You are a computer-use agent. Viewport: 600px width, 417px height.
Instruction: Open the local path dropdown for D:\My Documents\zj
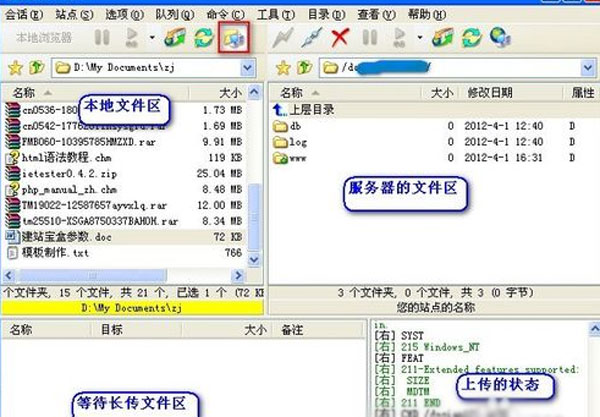coord(255,69)
